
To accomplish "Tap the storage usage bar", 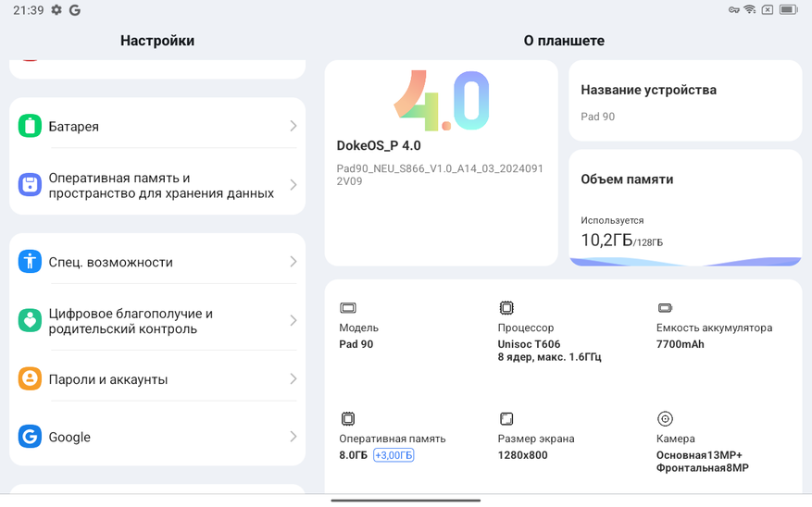I will [x=685, y=262].
